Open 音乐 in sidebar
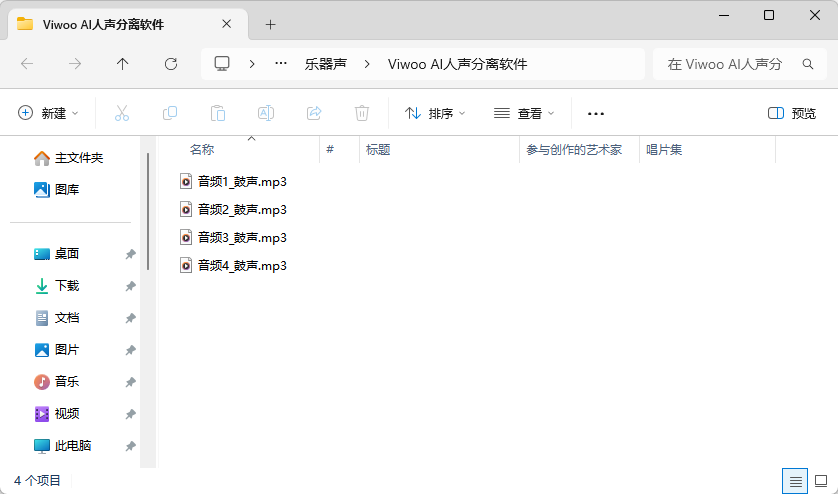This screenshot has width=838, height=494. pos(67,382)
